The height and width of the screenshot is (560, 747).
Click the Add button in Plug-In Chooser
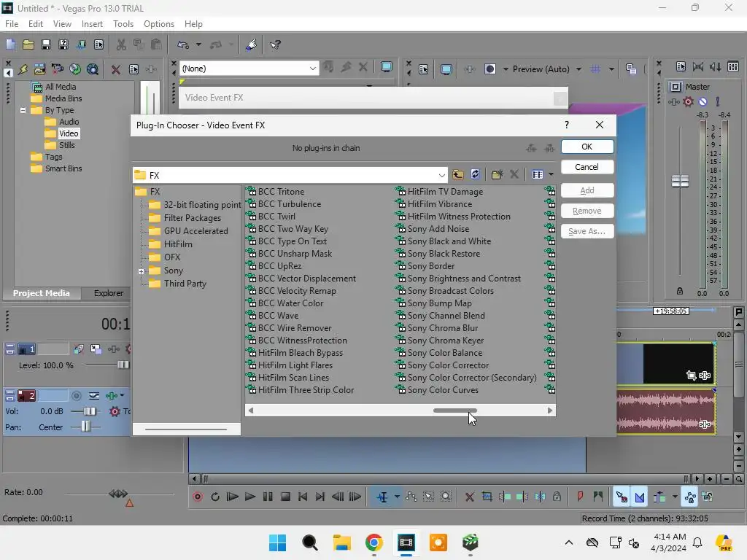click(587, 190)
